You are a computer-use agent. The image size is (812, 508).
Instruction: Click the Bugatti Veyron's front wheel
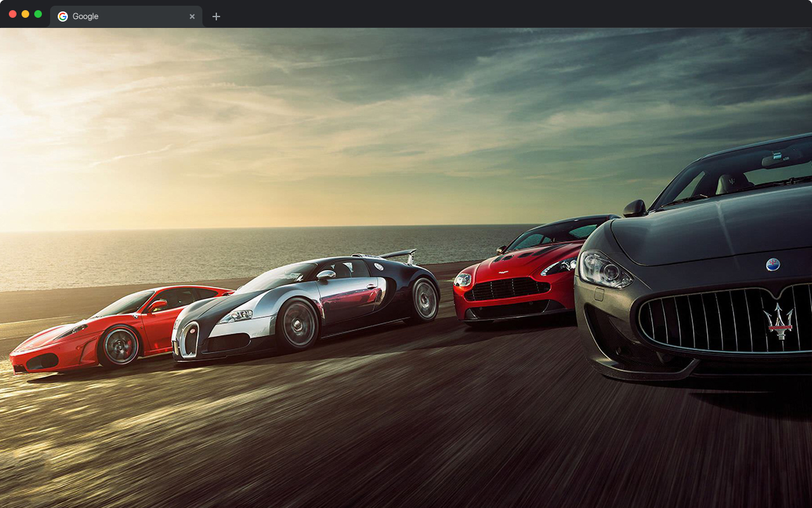297,324
